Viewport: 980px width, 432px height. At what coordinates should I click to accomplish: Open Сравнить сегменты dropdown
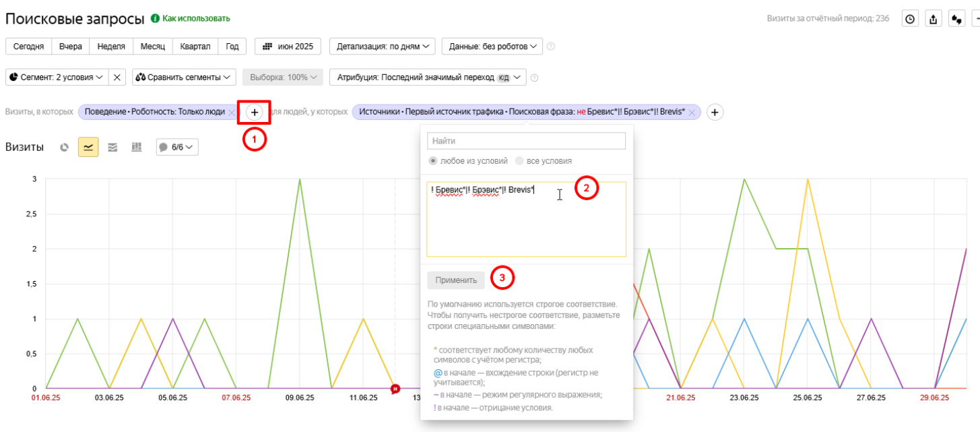pyautogui.click(x=184, y=78)
